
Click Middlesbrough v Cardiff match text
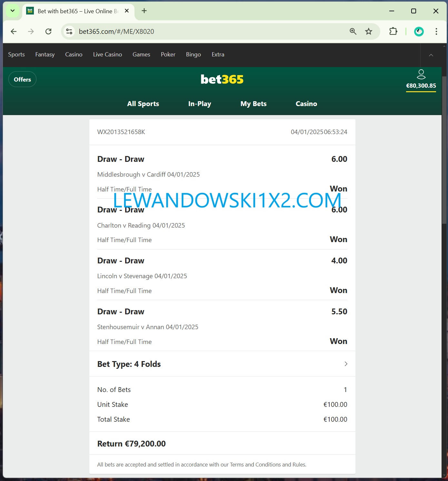(x=148, y=174)
